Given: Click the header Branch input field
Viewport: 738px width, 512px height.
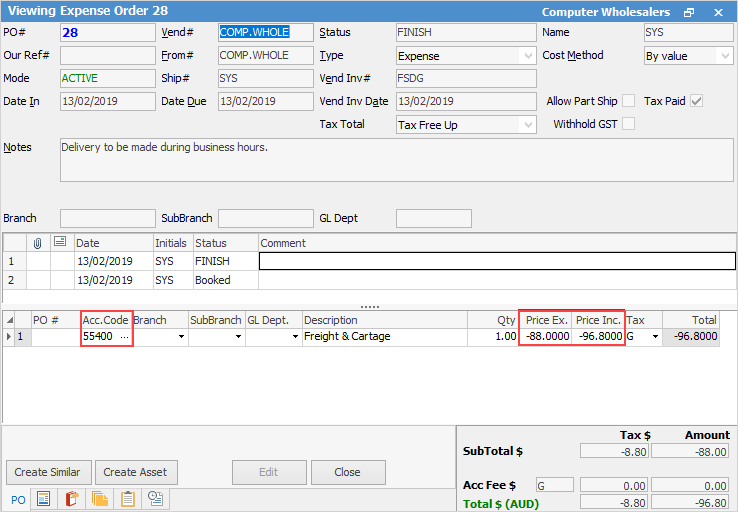Looking at the screenshot, I should pos(108,219).
